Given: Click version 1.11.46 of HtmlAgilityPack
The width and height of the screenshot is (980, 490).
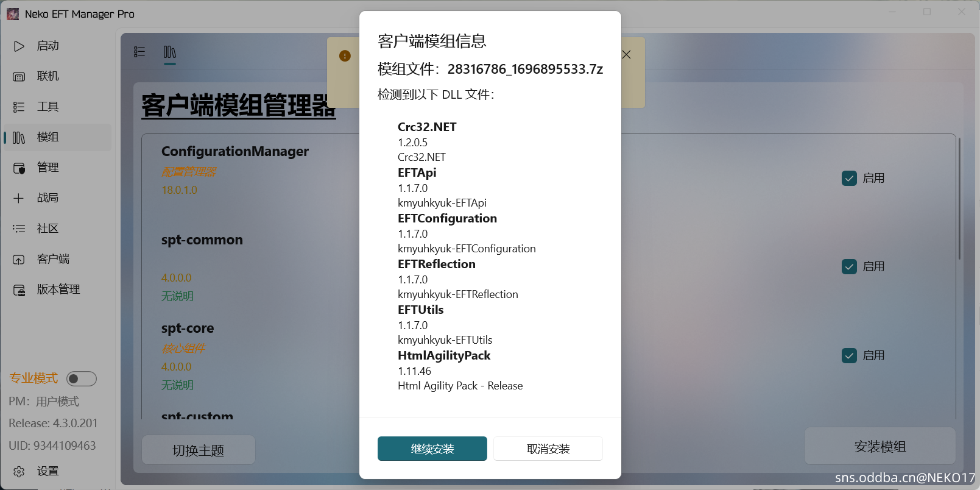Looking at the screenshot, I should pos(414,371).
